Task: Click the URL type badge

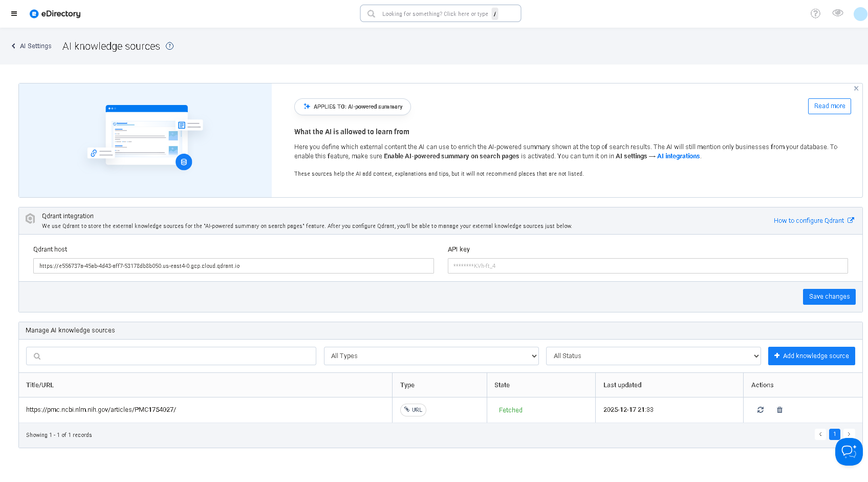Action: 413,410
